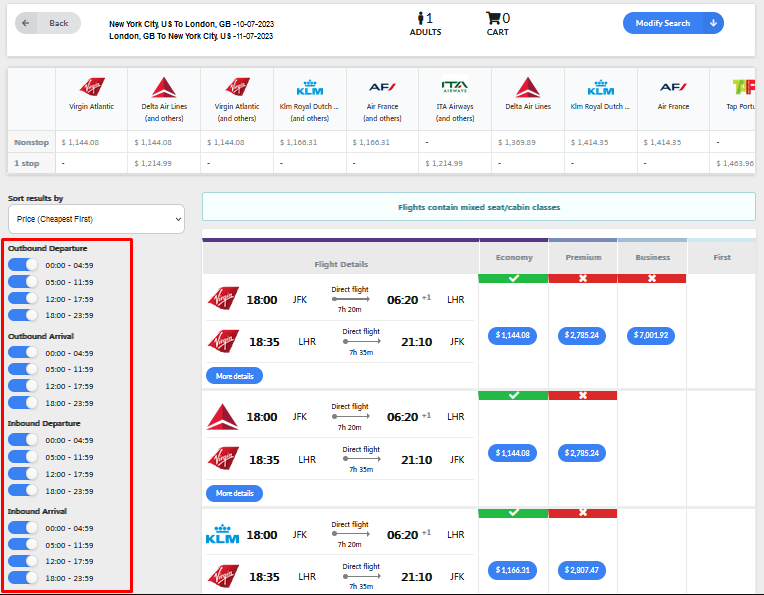The image size is (764, 595).
Task: Select the second Air France logo in matrix
Action: (673, 87)
